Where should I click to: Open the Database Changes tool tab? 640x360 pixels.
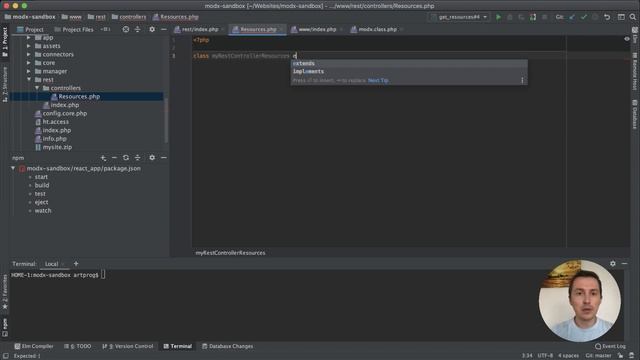227,346
